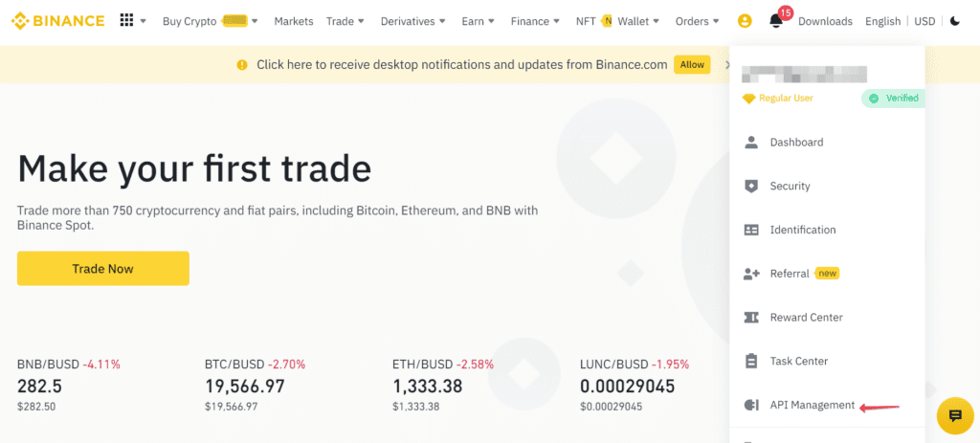Open the user profile icon
Screen dimensions: 980x443
tap(745, 21)
